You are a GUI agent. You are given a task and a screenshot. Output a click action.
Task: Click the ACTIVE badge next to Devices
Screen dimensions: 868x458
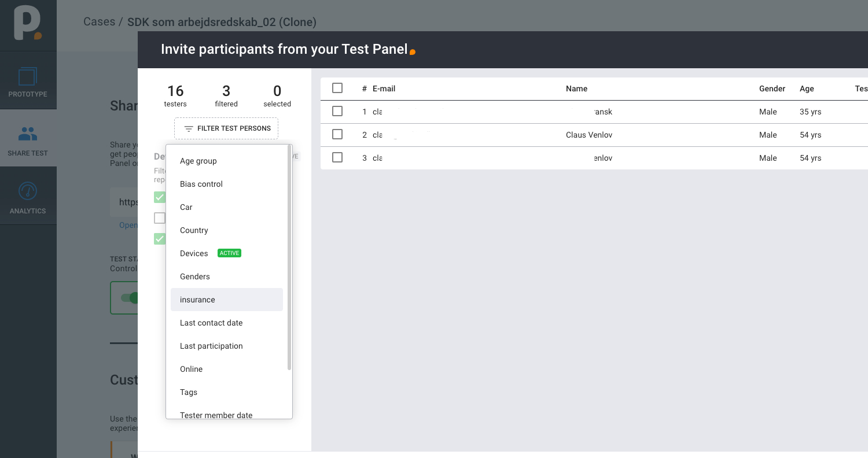[229, 253]
